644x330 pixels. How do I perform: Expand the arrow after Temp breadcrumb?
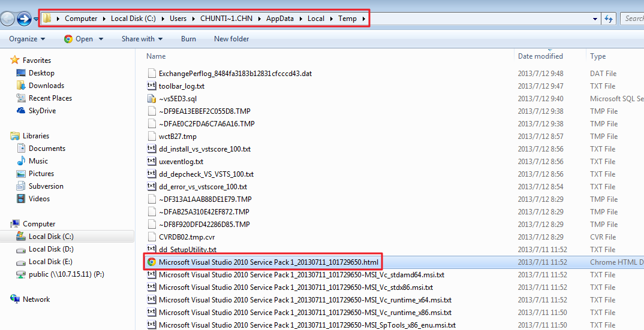coord(363,19)
